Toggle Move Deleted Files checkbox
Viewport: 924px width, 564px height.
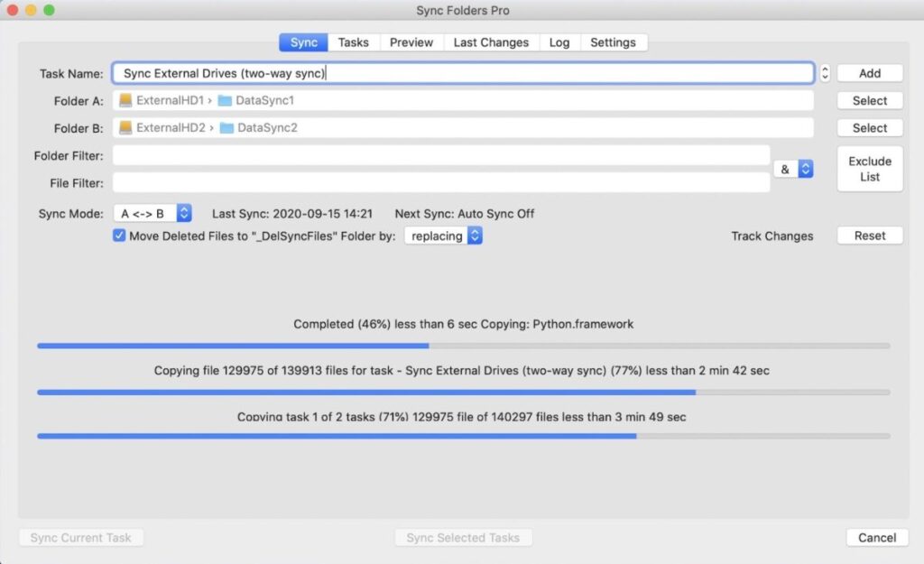[x=118, y=236]
